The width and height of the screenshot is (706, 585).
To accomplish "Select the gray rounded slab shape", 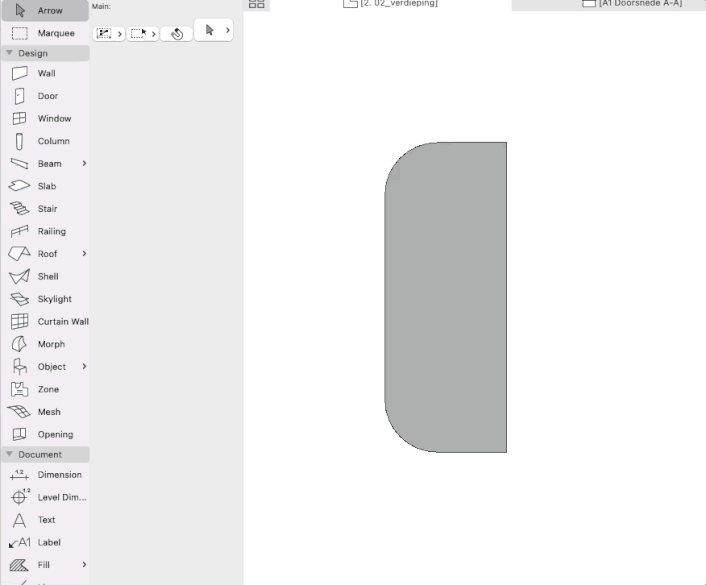I will pos(446,297).
